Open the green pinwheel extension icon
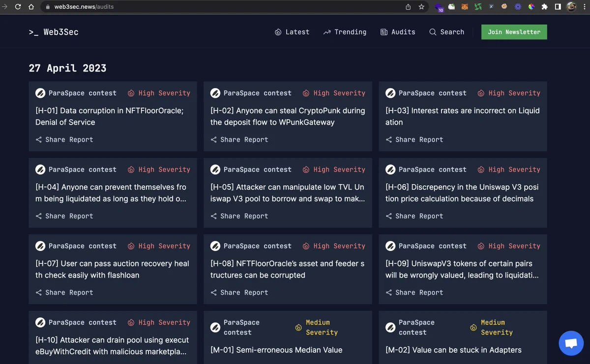The image size is (590, 364). pyautogui.click(x=478, y=7)
